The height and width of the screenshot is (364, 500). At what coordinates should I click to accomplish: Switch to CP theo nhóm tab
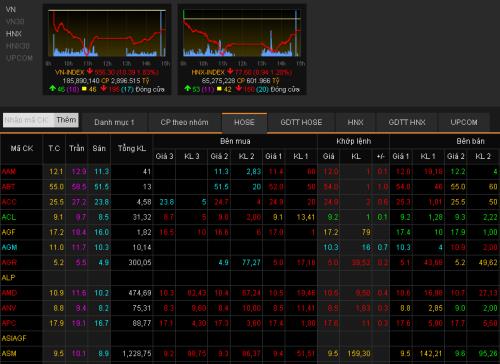pos(184,122)
